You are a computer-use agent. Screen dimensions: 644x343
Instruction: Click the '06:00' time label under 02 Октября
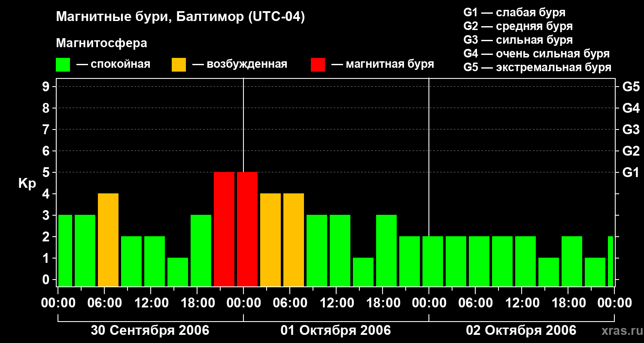coord(476,303)
